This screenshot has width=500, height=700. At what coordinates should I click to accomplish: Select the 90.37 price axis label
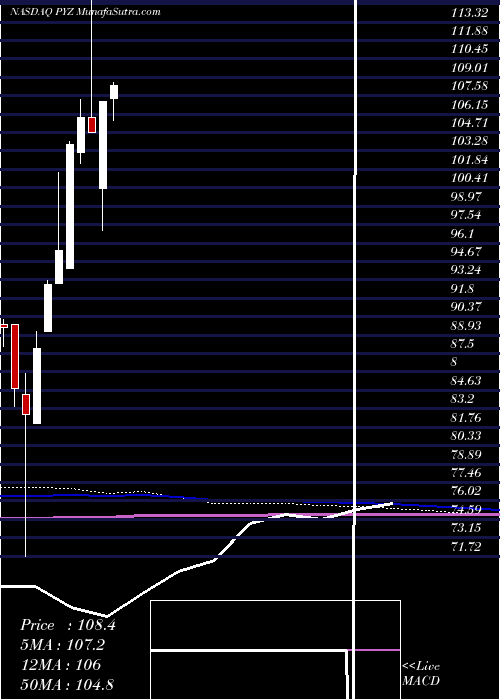[x=467, y=307]
